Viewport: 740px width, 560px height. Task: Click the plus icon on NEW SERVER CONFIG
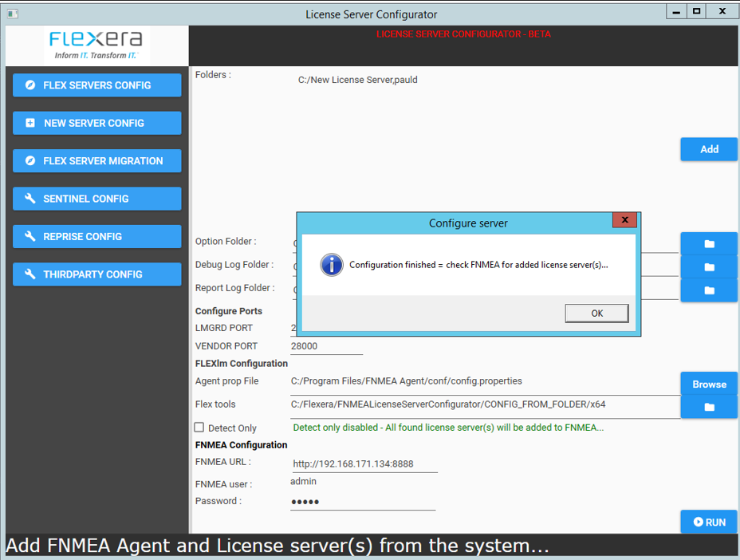[30, 123]
